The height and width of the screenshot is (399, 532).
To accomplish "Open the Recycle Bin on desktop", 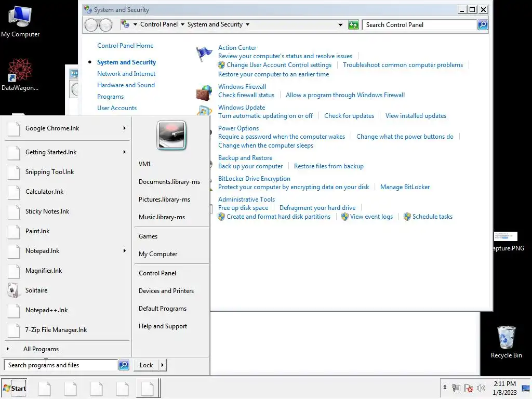I will pos(506,342).
